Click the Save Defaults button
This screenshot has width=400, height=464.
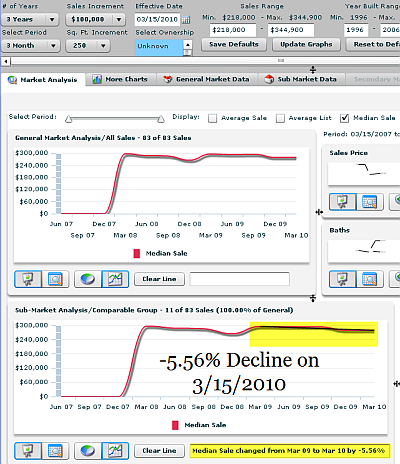(x=234, y=45)
